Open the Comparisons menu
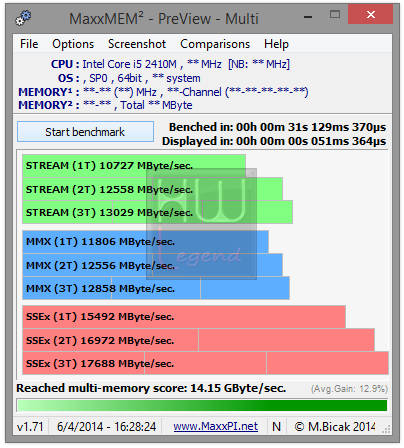The height and width of the screenshot is (448, 404). pyautogui.click(x=215, y=44)
